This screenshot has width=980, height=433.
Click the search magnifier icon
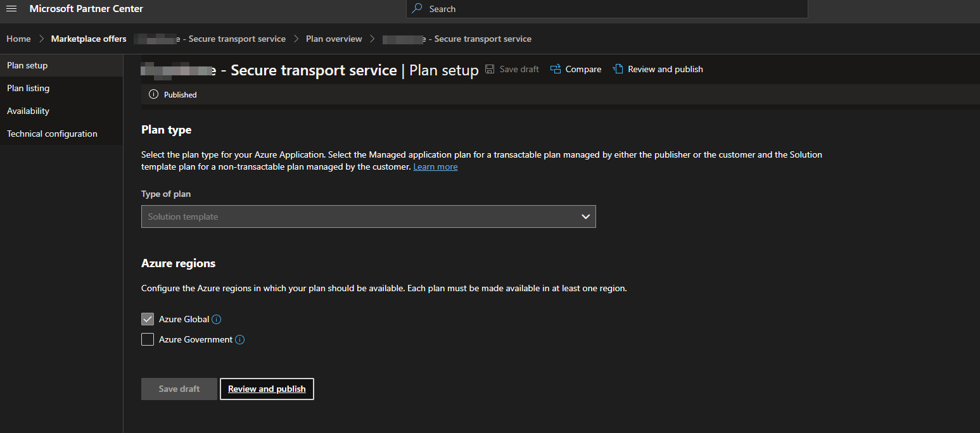pyautogui.click(x=417, y=9)
